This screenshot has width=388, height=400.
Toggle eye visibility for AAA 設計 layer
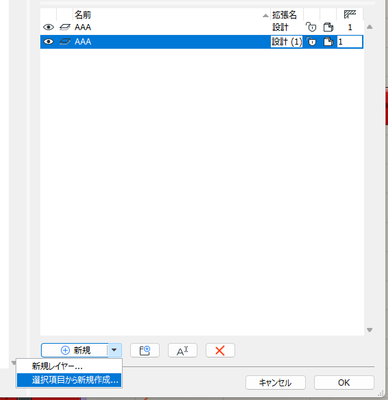click(x=48, y=27)
